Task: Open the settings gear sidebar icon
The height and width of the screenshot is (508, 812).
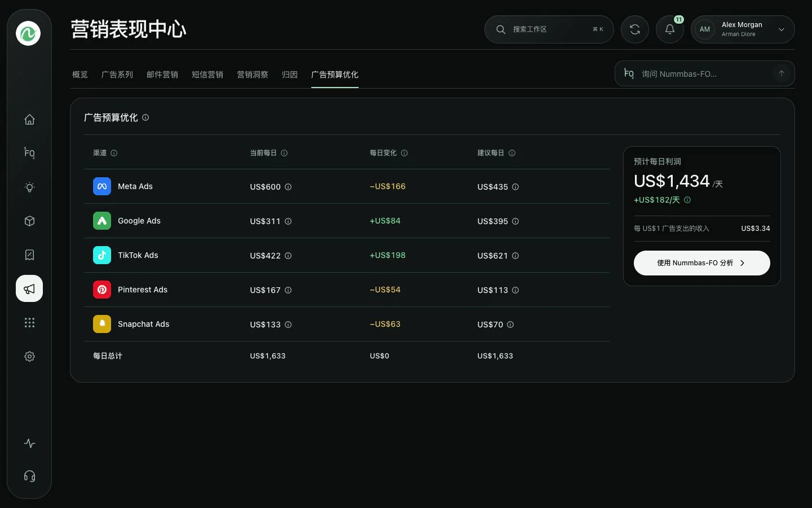Action: 29,356
